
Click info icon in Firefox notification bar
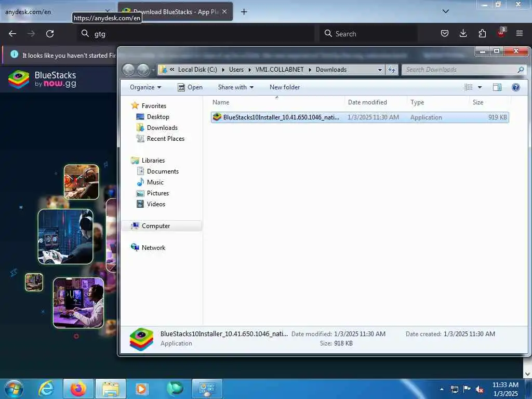(x=14, y=54)
